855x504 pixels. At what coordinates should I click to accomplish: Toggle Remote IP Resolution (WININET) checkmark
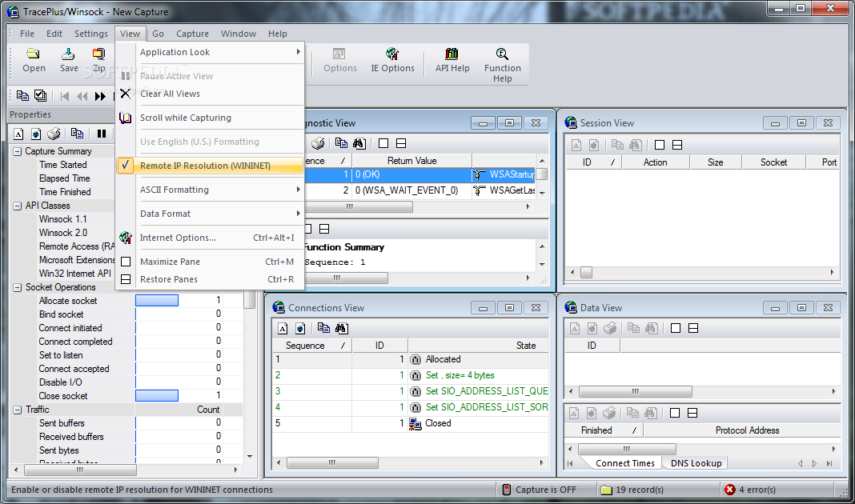pos(126,165)
